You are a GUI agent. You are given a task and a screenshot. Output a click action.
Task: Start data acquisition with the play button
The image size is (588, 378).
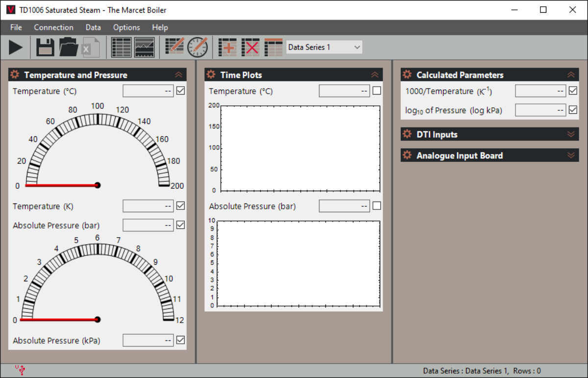click(x=16, y=48)
